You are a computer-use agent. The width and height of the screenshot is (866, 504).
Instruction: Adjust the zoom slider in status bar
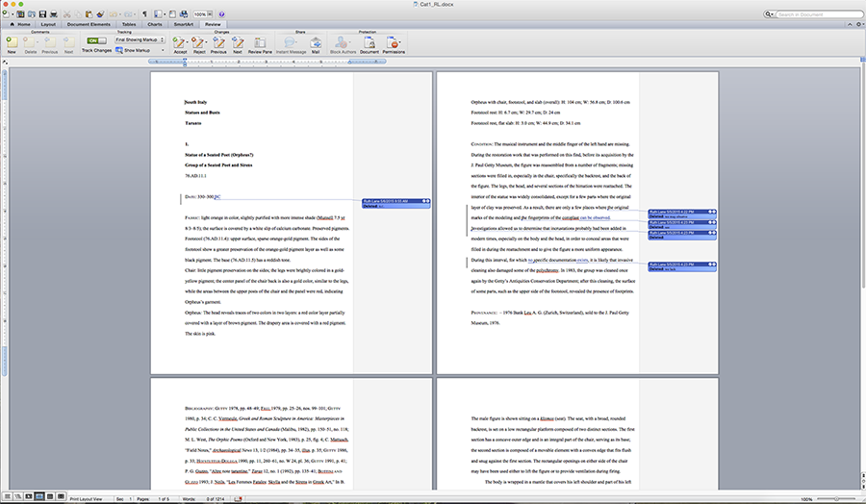tap(836, 498)
